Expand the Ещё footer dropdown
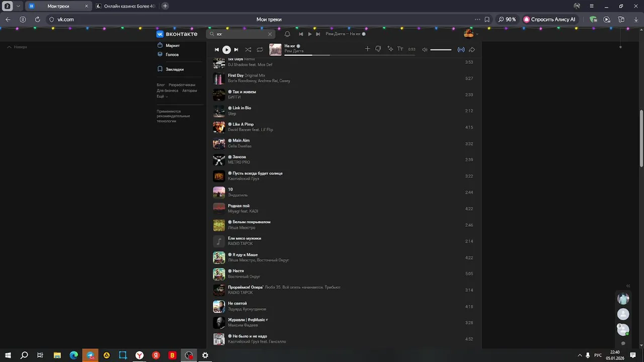644x362 pixels. coord(162,96)
